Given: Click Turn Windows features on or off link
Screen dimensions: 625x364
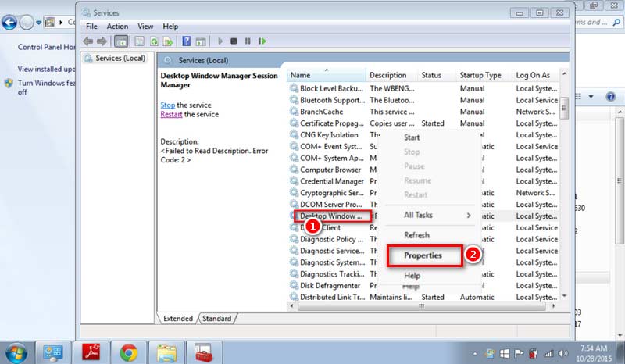Looking at the screenshot, I should pos(46,87).
